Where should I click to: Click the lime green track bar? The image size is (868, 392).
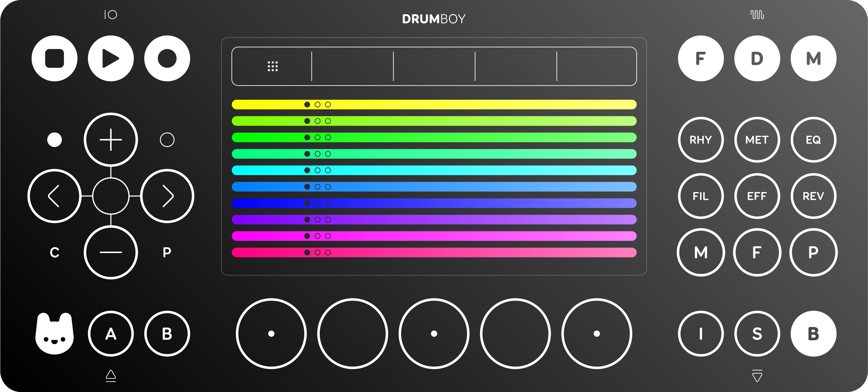pos(434,121)
